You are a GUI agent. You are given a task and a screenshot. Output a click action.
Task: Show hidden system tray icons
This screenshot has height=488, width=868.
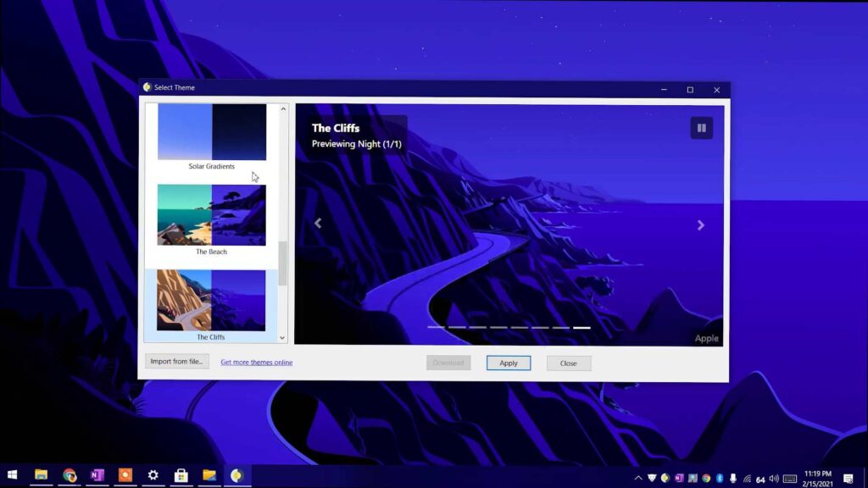(638, 478)
